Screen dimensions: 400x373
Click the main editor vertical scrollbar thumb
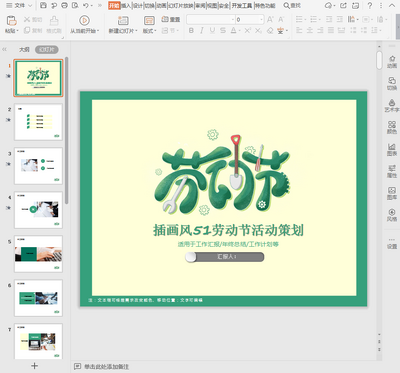coord(379,60)
